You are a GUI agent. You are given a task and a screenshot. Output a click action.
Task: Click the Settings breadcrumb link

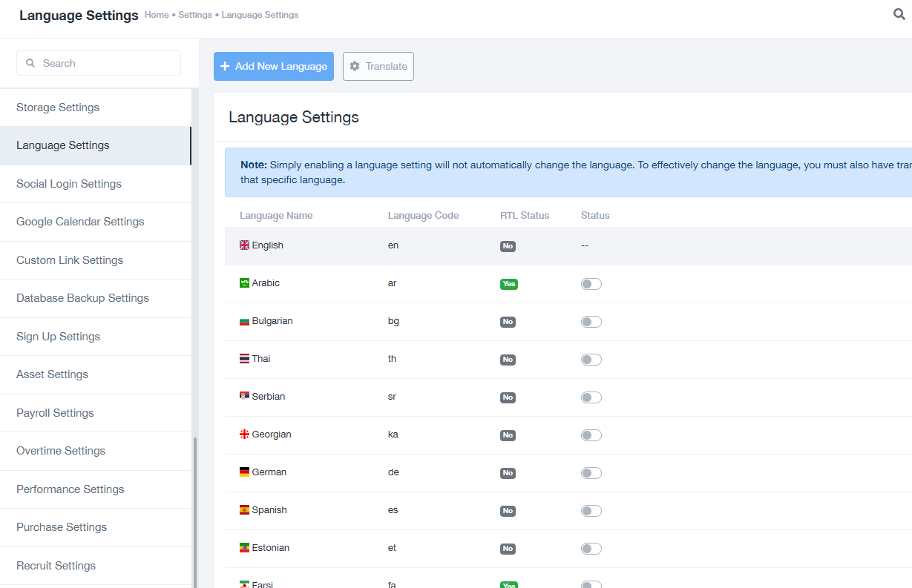(195, 15)
